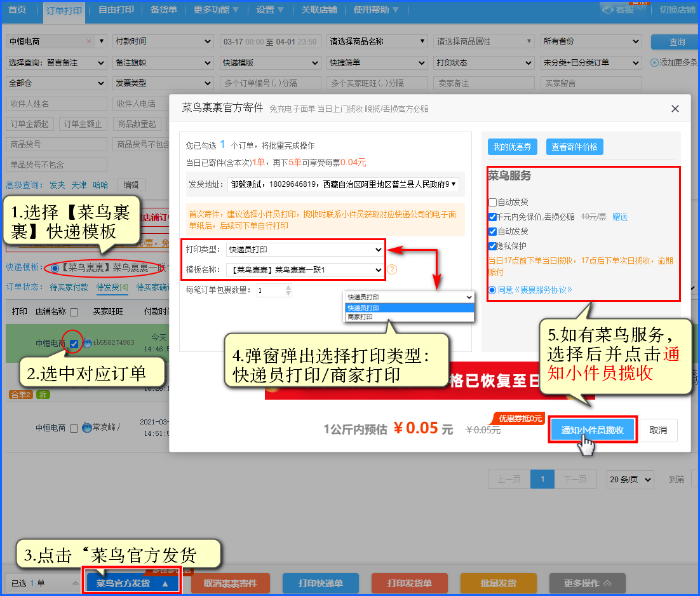
Task: Click 取消 in the dialog
Action: point(658,430)
